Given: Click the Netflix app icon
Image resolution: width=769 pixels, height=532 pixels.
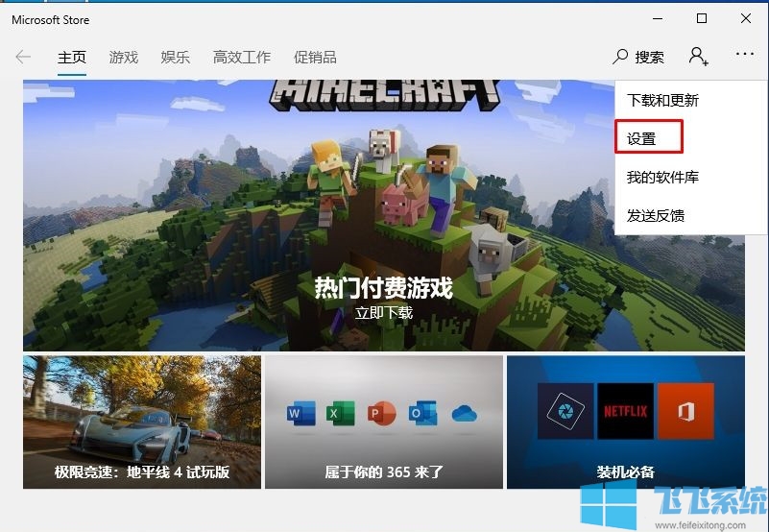Looking at the screenshot, I should tap(625, 411).
